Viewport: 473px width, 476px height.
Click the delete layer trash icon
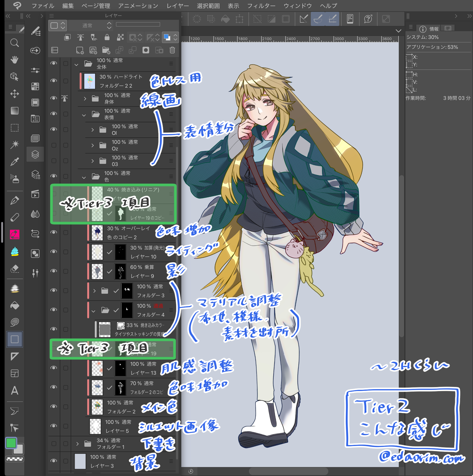coord(172,50)
